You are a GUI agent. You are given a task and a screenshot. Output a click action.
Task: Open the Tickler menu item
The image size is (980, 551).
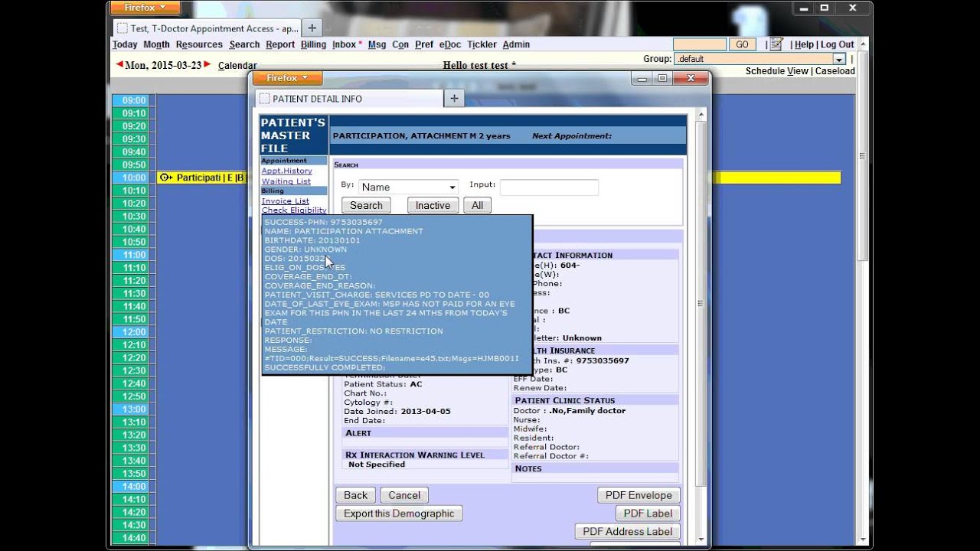(x=482, y=44)
